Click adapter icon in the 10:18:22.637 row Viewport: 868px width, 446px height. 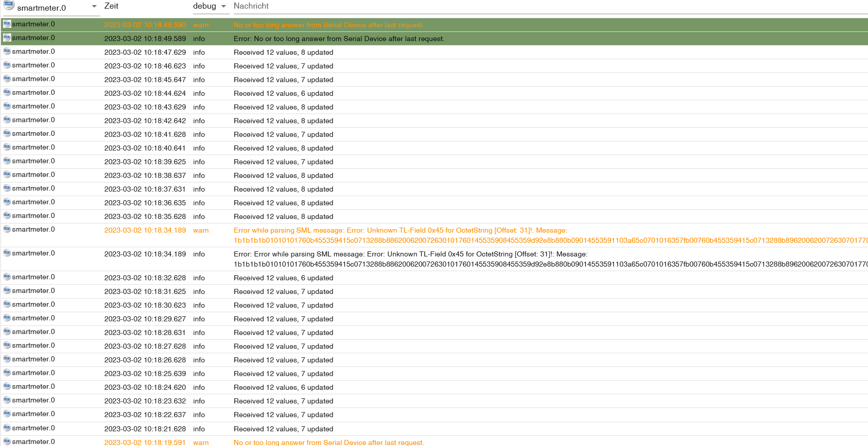[x=7, y=414]
